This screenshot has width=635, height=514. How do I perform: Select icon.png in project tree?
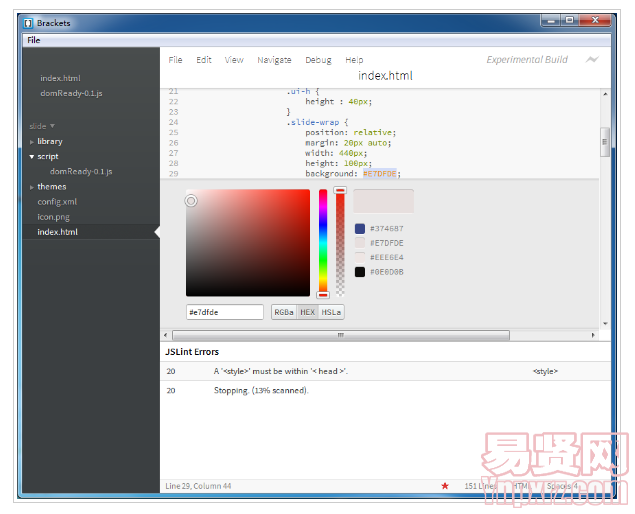tap(53, 217)
